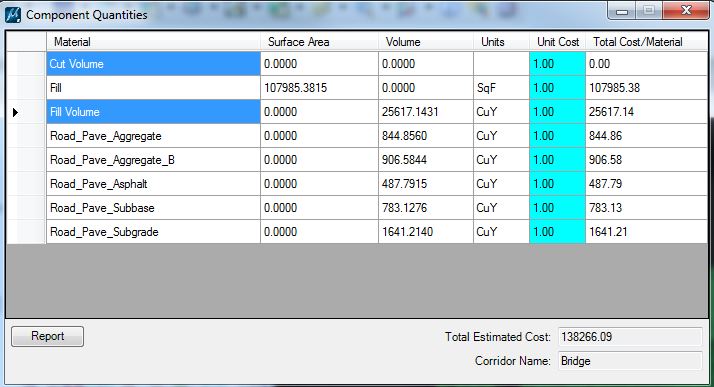Click the total cost value 1641.21
The height and width of the screenshot is (387, 714).
[608, 232]
